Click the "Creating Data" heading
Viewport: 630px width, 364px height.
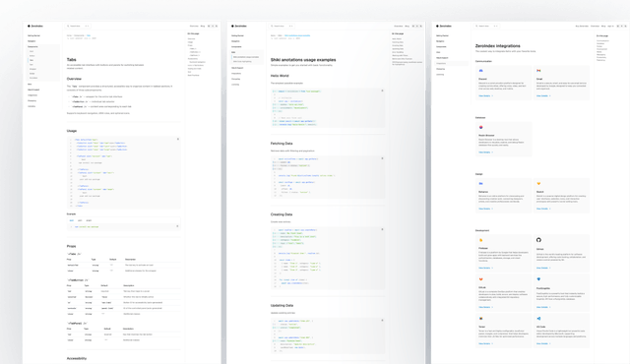(x=282, y=214)
